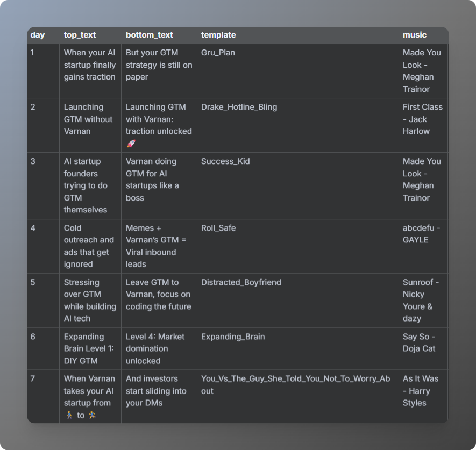Viewport: 476px width, 450px height.
Task: Click 'abcdefu - GAYLE' music cell
Action: (x=423, y=246)
